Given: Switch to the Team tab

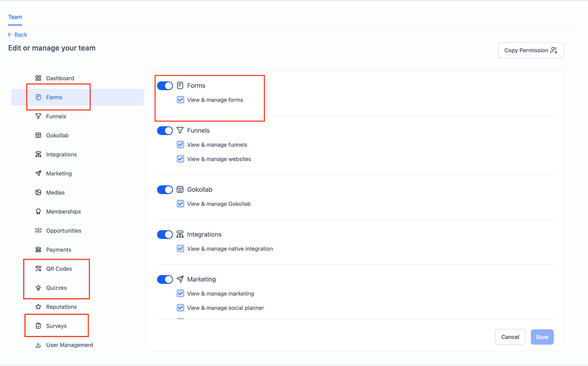Looking at the screenshot, I should pyautogui.click(x=15, y=17).
